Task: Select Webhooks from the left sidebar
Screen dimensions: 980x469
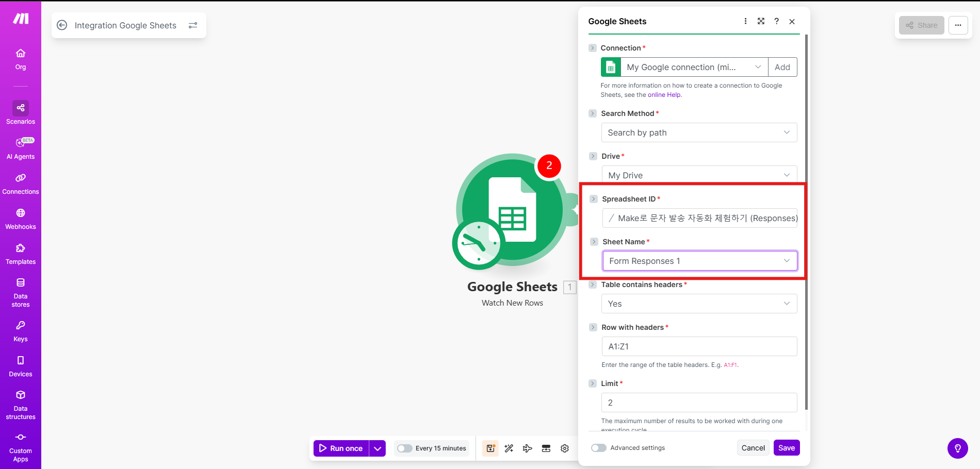Action: coord(21,217)
